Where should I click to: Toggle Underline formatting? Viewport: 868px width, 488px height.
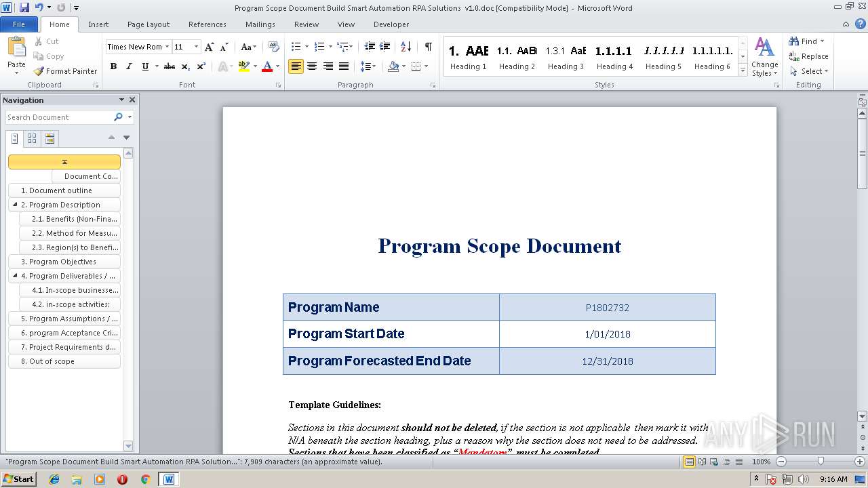coord(145,66)
